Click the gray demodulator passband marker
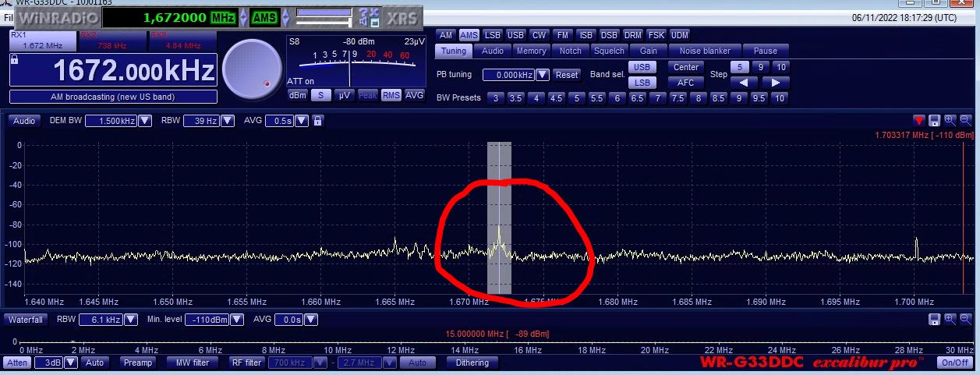The image size is (980, 375). (x=499, y=218)
